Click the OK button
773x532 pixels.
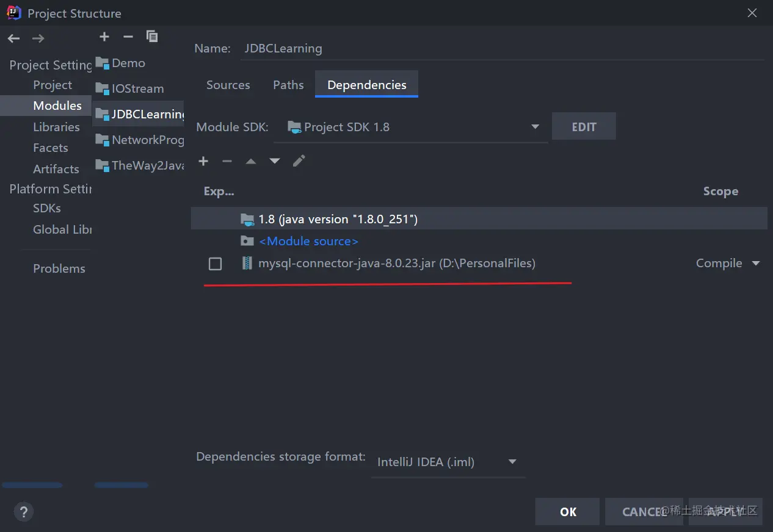click(568, 512)
